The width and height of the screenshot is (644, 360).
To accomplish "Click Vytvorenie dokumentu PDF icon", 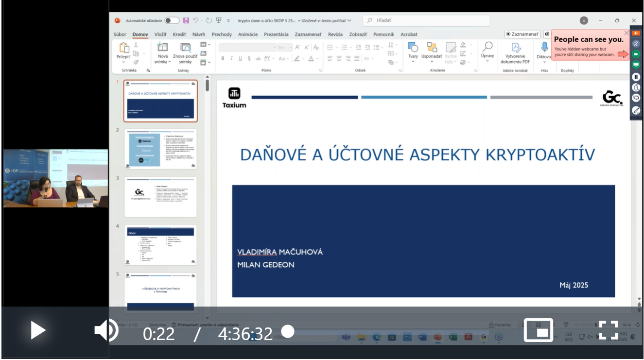I will tap(517, 47).
